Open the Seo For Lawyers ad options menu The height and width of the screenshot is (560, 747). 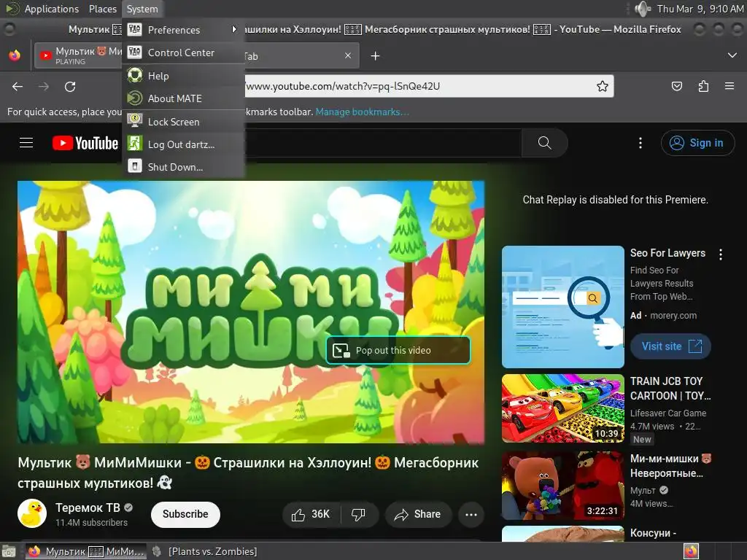[720, 254]
